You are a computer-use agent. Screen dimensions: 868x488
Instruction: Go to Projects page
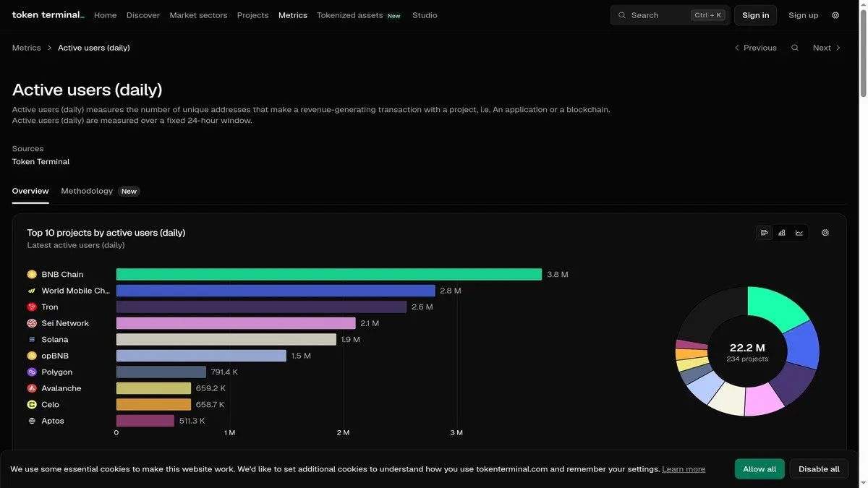[252, 15]
